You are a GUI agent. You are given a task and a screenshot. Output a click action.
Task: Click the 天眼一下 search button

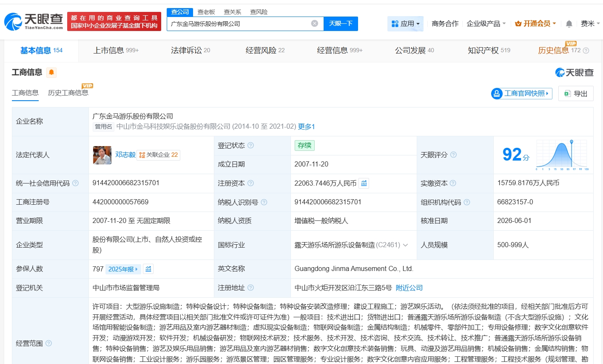point(341,24)
